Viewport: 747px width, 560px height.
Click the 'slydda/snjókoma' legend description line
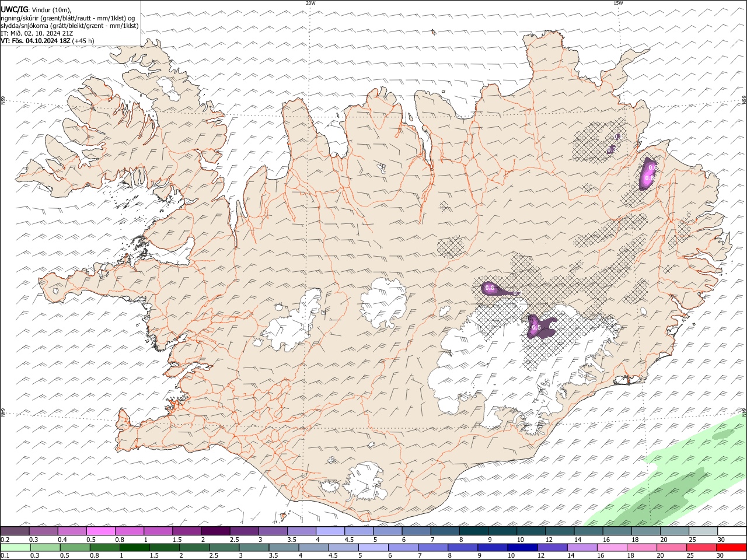click(x=69, y=26)
